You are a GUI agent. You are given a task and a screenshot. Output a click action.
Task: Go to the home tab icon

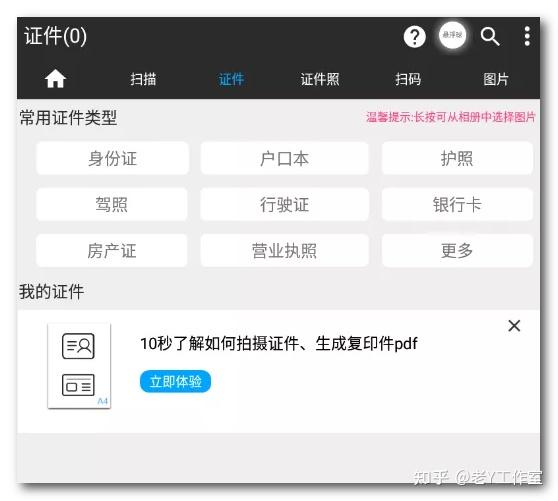click(x=55, y=79)
